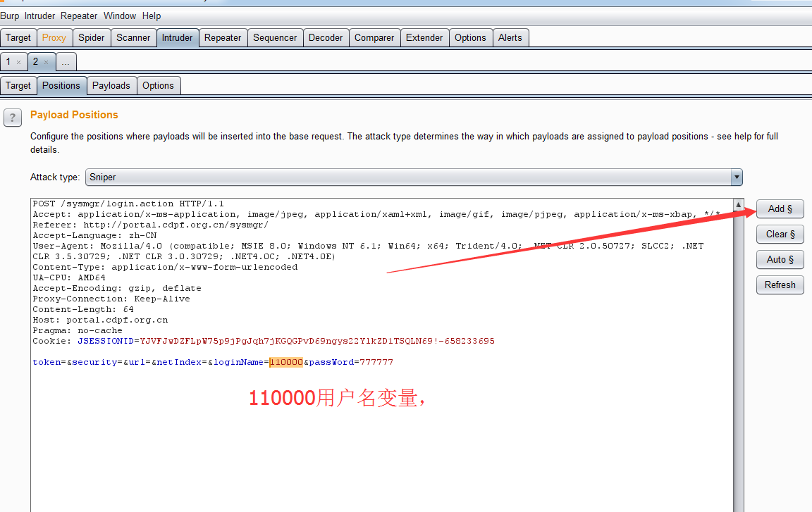Image resolution: width=812 pixels, height=512 pixels.
Task: Click the Accept-Language: zh-CN header
Action: [x=94, y=235]
